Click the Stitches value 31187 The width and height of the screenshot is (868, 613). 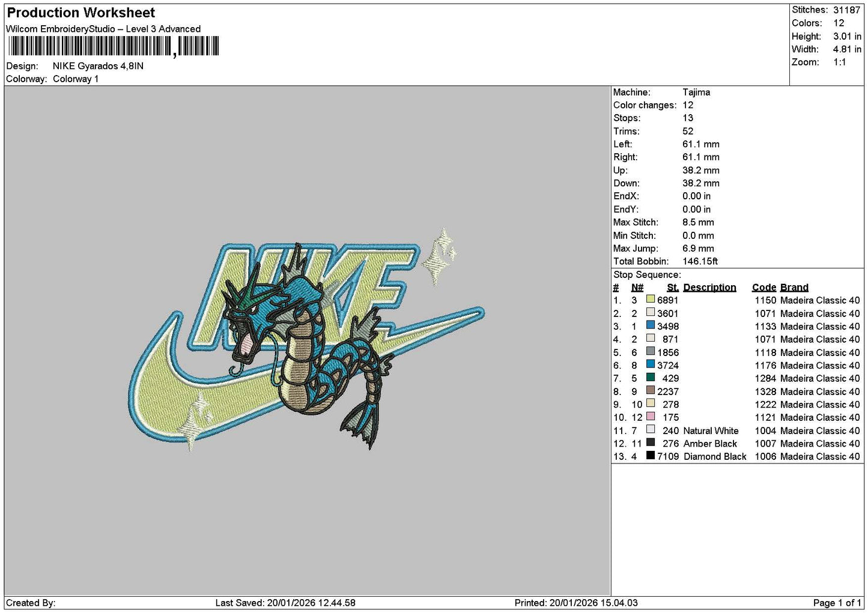(x=847, y=10)
